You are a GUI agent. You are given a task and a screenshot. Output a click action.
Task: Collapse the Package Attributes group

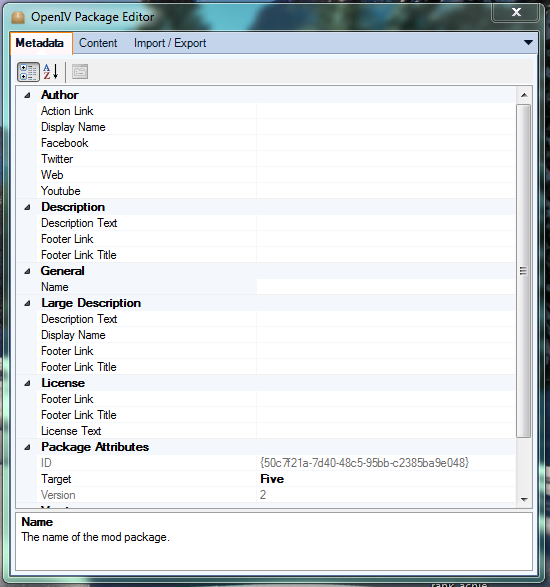click(x=27, y=447)
